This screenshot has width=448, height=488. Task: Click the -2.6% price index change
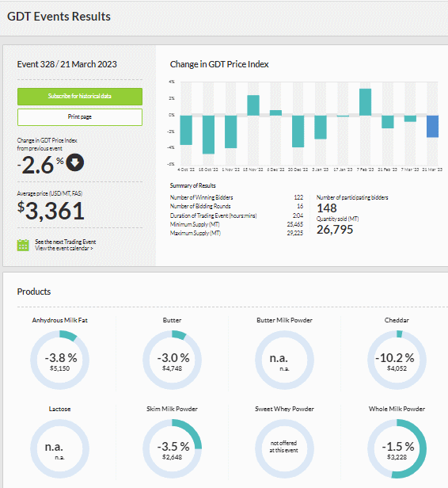(x=40, y=164)
